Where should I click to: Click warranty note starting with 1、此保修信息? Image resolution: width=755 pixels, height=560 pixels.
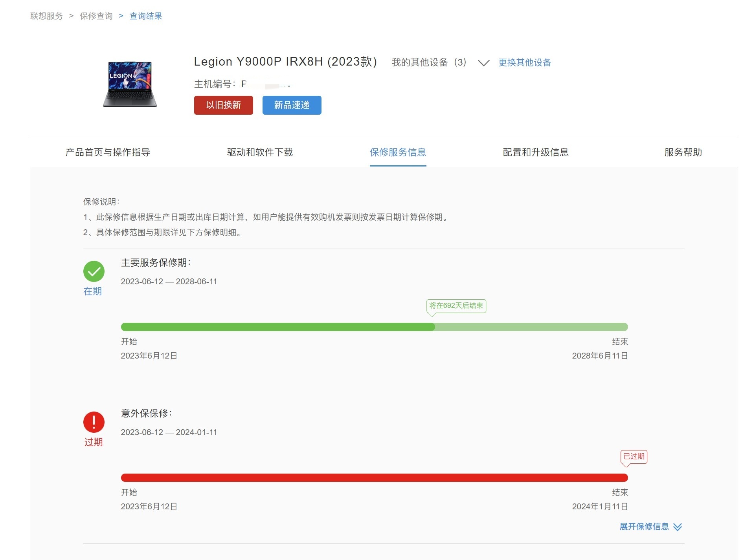[x=266, y=217]
